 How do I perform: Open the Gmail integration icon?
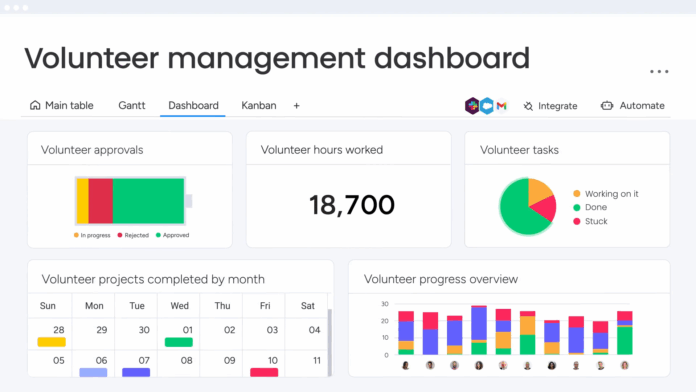(x=502, y=106)
